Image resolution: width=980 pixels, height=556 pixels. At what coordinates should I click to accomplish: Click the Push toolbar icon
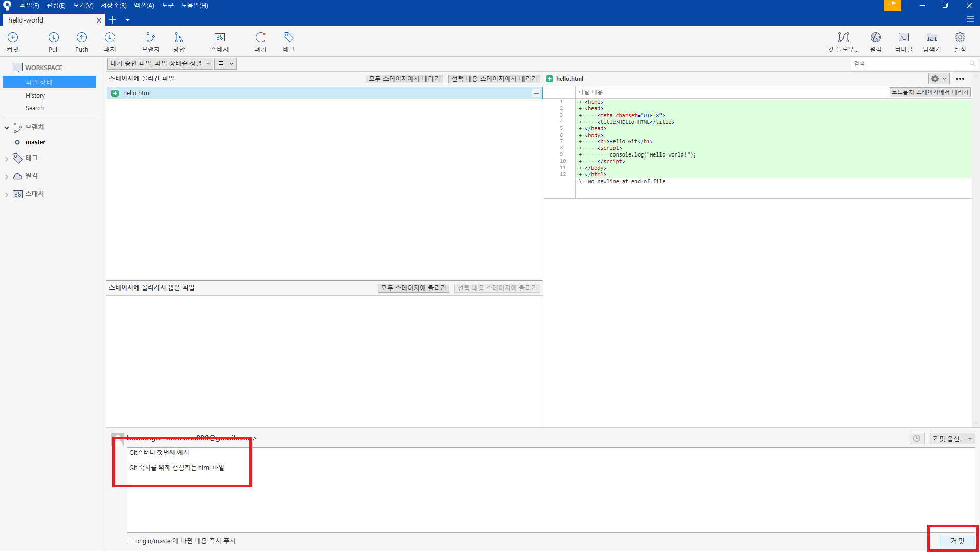[82, 42]
